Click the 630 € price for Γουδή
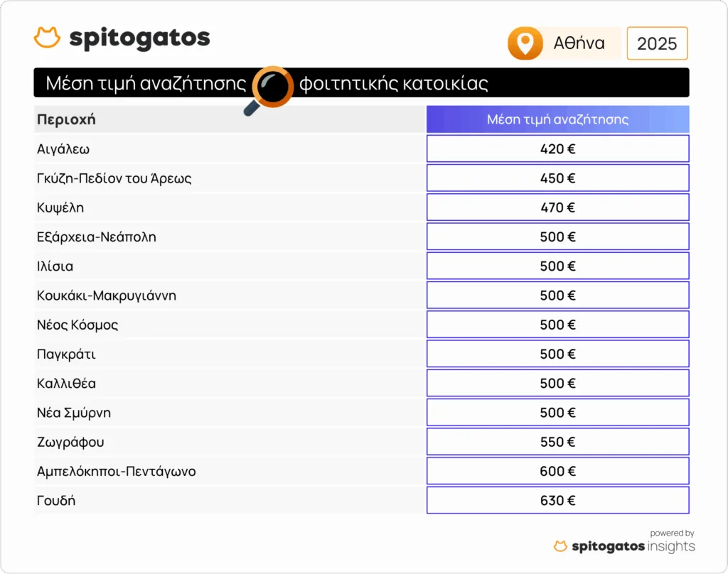Viewport: 728px width, 574px height. pos(557,501)
